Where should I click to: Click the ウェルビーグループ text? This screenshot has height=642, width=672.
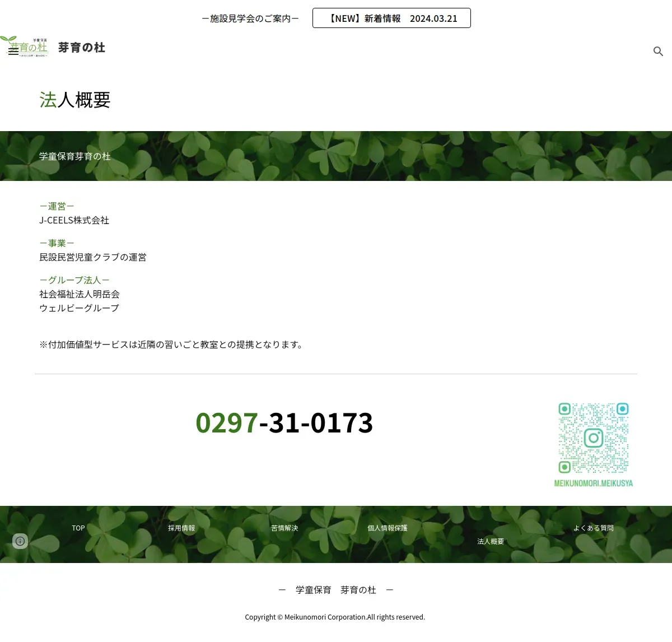tap(80, 308)
